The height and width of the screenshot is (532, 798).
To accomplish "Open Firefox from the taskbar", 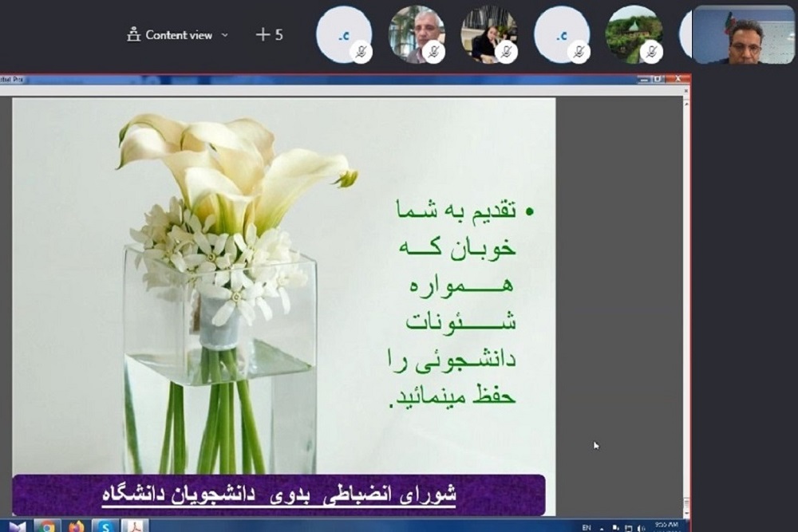I will (77, 526).
